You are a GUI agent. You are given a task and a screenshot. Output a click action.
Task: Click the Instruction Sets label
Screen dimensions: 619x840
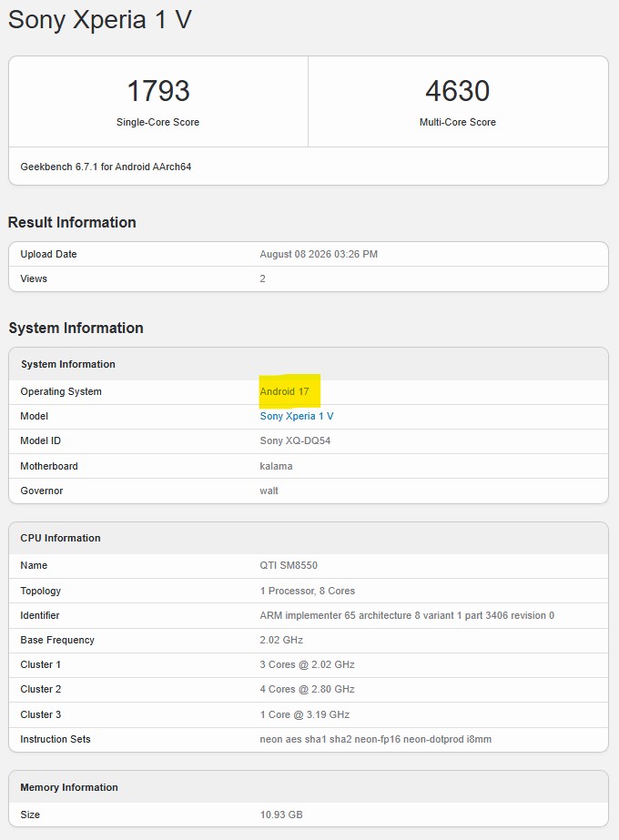coord(56,739)
